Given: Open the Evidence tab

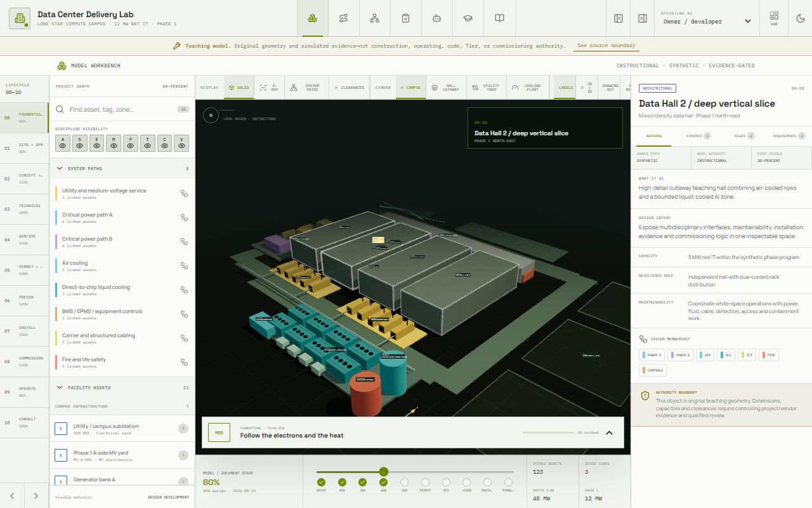Looking at the screenshot, I should click(x=698, y=136).
